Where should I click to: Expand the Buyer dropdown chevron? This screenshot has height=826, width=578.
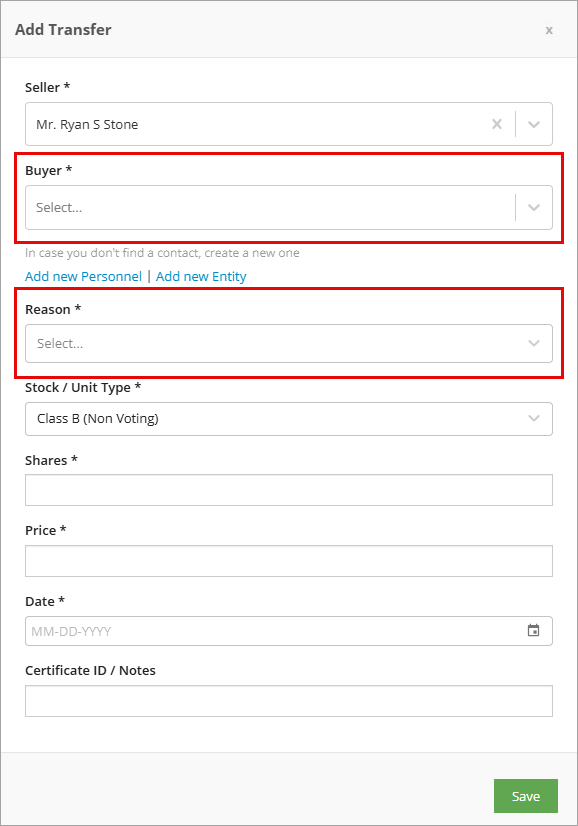click(534, 208)
